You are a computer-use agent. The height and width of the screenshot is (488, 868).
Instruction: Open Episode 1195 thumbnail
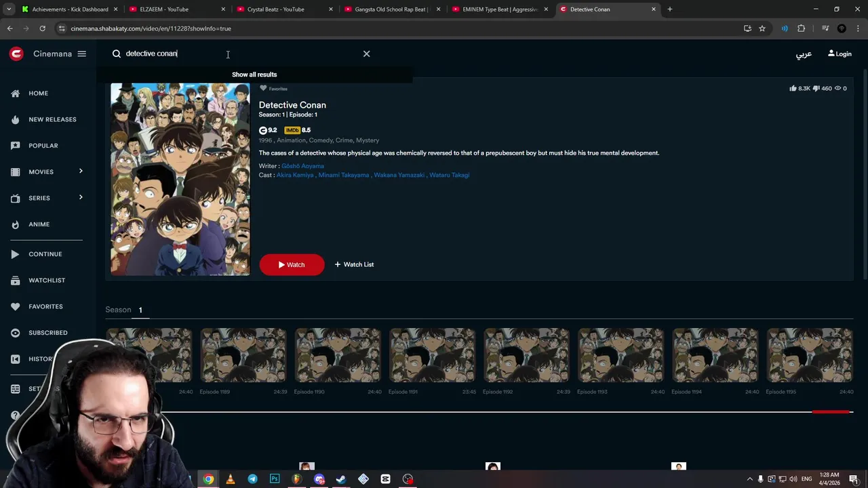809,355
